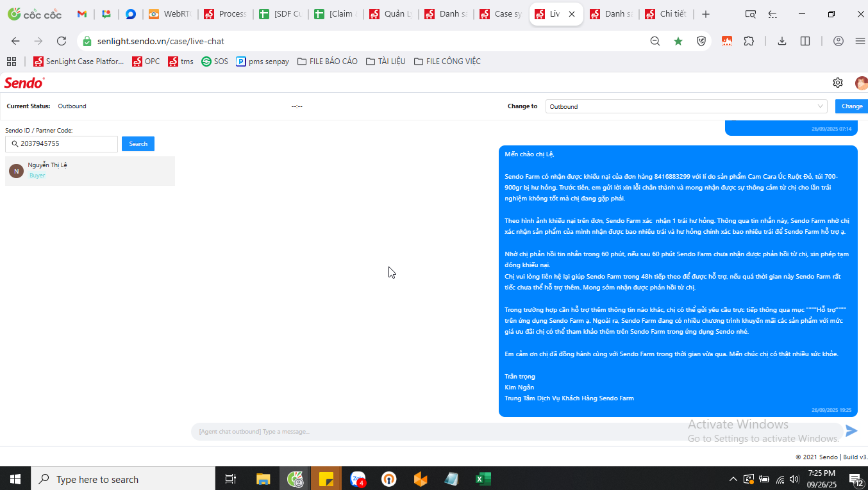Show hidden system tray icons chevron
The image size is (868, 490).
tap(733, 479)
